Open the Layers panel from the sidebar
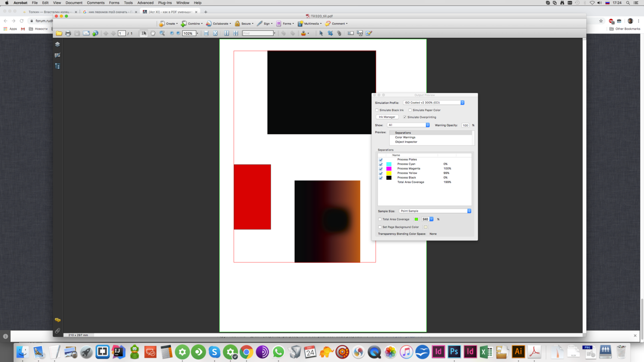Image resolution: width=644 pixels, height=362 pixels. 58,44
